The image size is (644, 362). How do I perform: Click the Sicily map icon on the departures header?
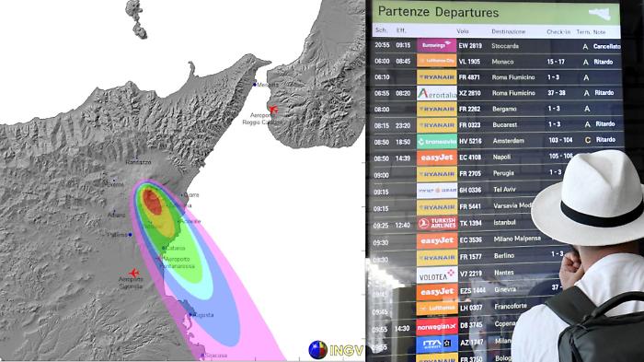(x=599, y=14)
